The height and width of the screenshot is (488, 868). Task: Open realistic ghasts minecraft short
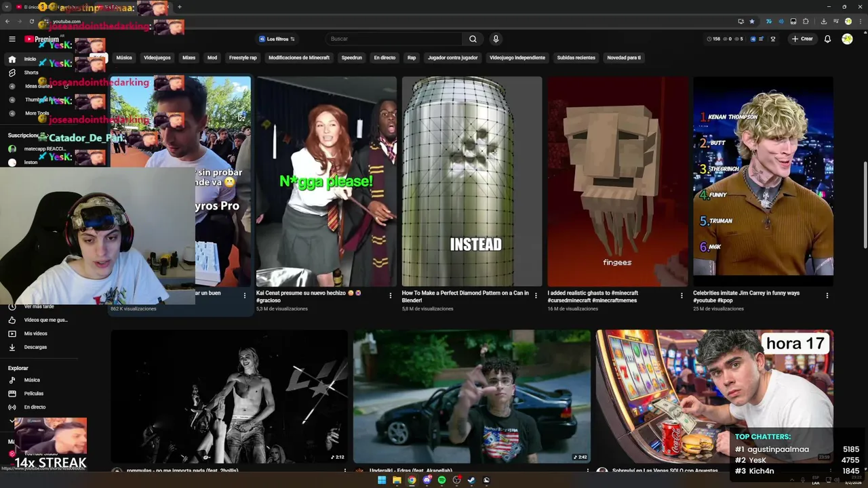(x=618, y=181)
